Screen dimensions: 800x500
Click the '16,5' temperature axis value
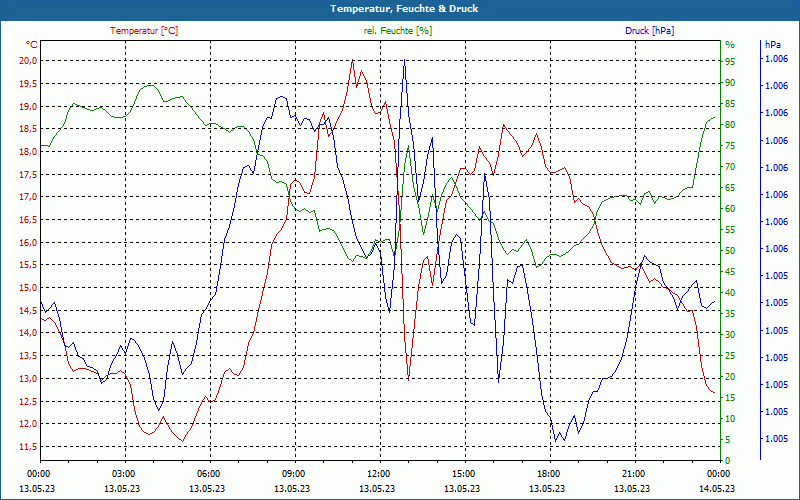28,220
